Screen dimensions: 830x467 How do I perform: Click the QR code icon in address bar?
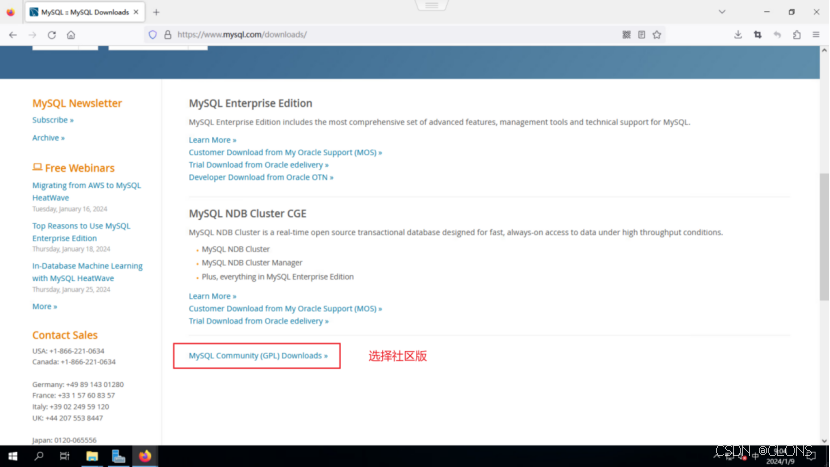pos(626,35)
